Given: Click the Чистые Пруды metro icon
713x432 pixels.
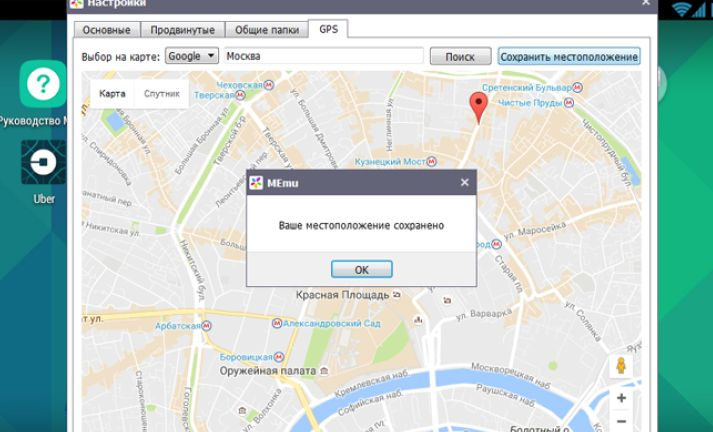Looking at the screenshot, I should pyautogui.click(x=569, y=102).
